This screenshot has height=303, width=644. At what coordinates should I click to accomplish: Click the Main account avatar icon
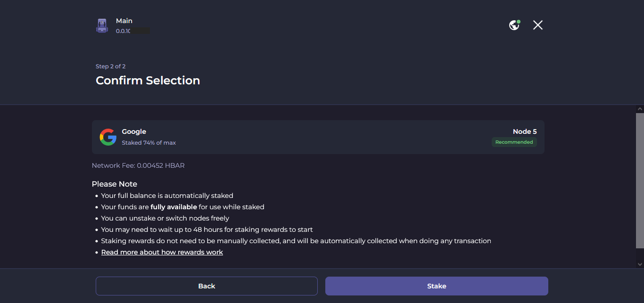102,25
